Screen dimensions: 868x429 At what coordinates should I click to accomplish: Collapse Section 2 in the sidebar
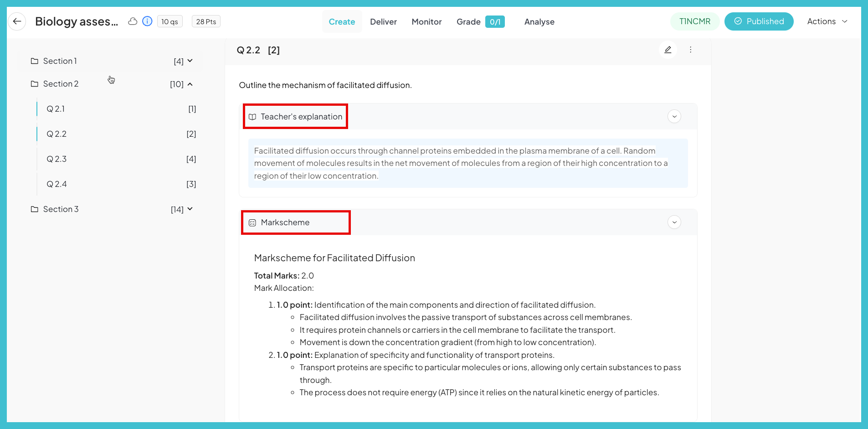point(190,84)
